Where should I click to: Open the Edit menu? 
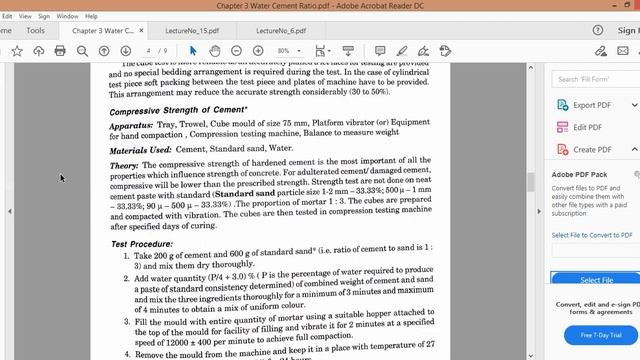pos(7,16)
